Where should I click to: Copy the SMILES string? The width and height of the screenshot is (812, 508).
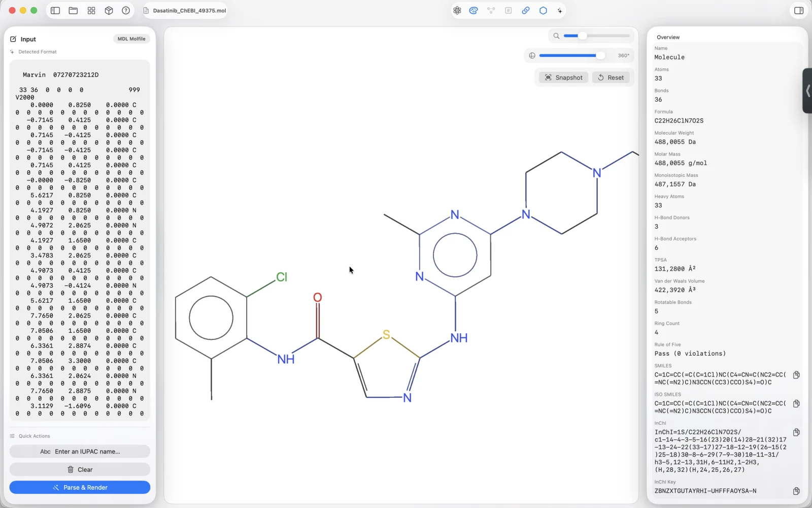[x=796, y=375]
